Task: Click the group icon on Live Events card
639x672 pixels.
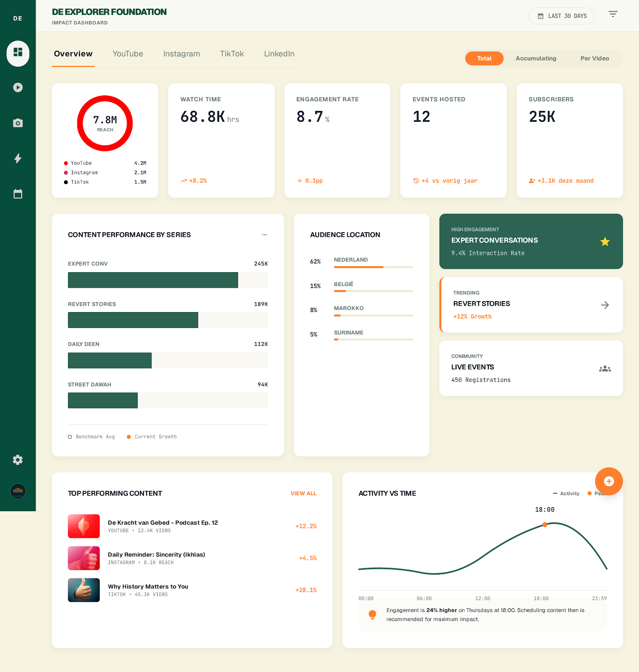Action: pyautogui.click(x=605, y=369)
